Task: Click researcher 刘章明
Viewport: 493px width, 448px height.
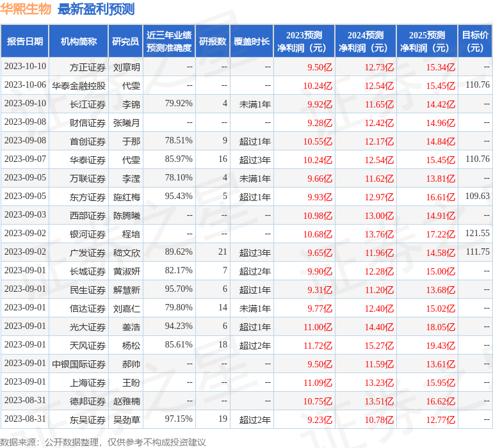Action: (126, 67)
